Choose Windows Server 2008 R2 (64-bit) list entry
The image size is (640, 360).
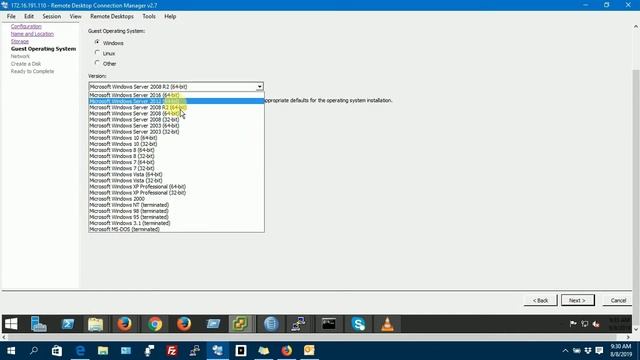coord(176,107)
